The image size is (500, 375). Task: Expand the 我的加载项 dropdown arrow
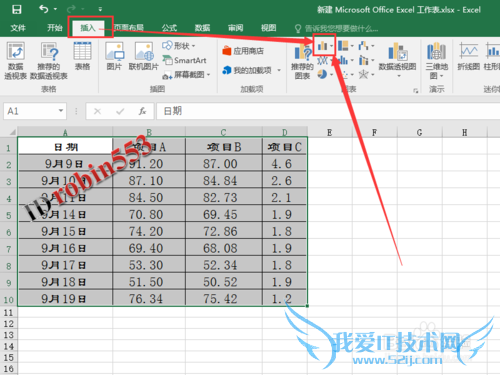tap(279, 70)
